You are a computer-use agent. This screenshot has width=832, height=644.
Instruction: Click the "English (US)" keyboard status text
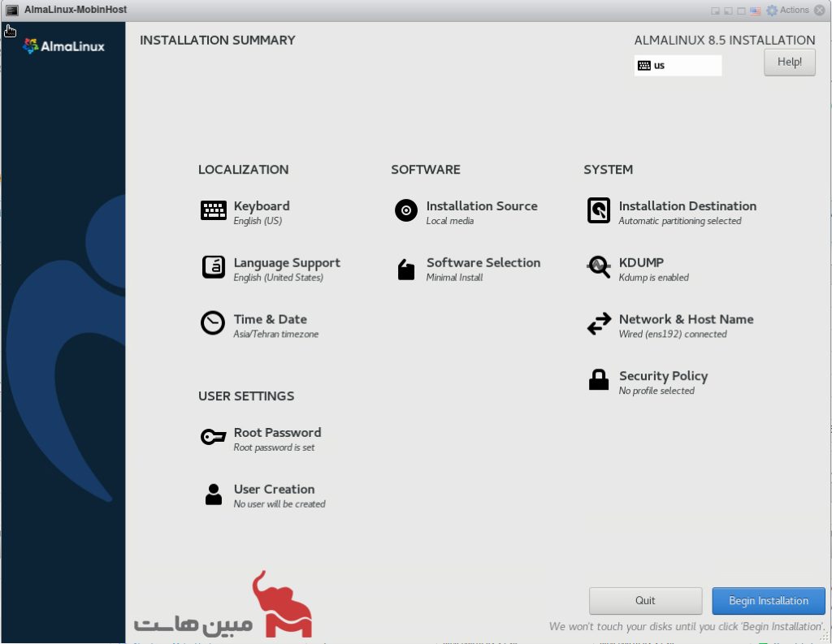click(258, 221)
